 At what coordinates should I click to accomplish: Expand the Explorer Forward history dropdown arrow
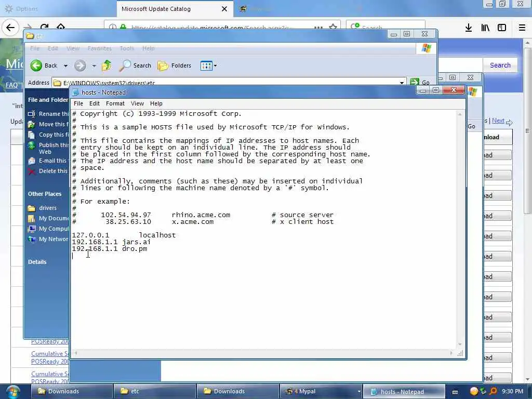click(x=94, y=66)
